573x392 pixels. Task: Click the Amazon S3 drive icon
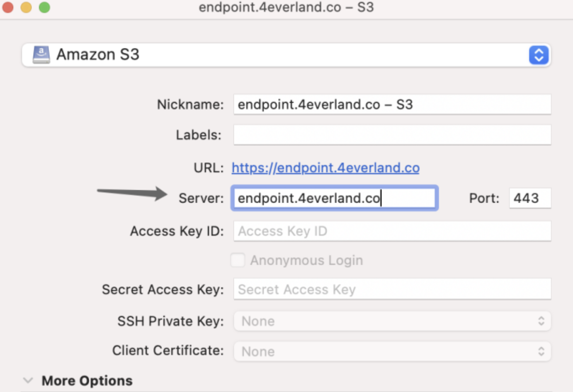coord(41,54)
